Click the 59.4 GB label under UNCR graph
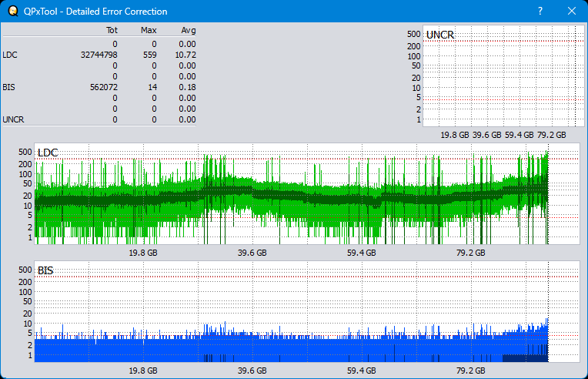588x379 pixels. (519, 135)
